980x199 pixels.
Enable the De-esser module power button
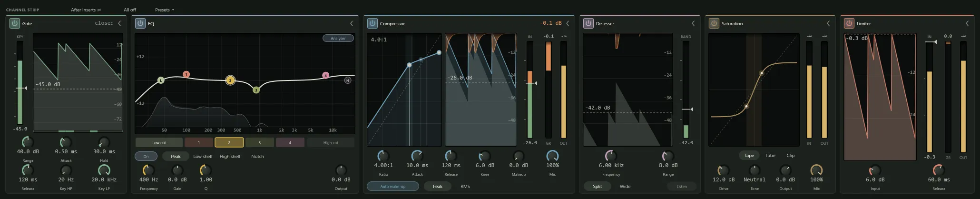tap(588, 23)
